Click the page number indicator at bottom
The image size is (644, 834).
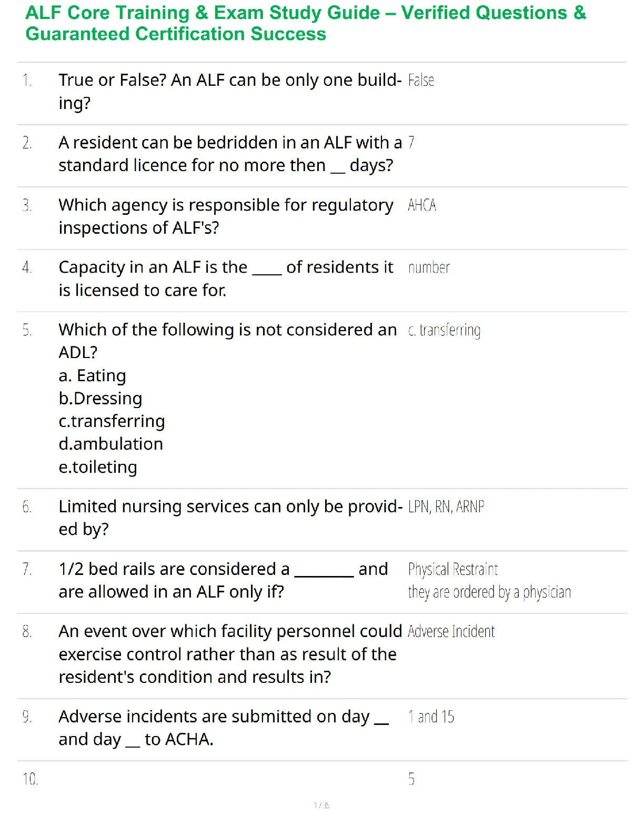[x=321, y=805]
